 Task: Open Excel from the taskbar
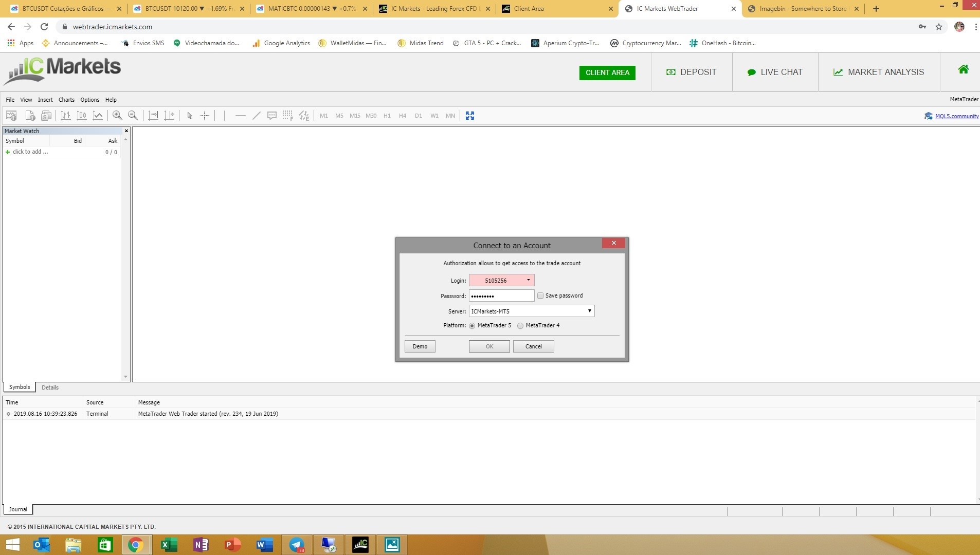pyautogui.click(x=169, y=545)
